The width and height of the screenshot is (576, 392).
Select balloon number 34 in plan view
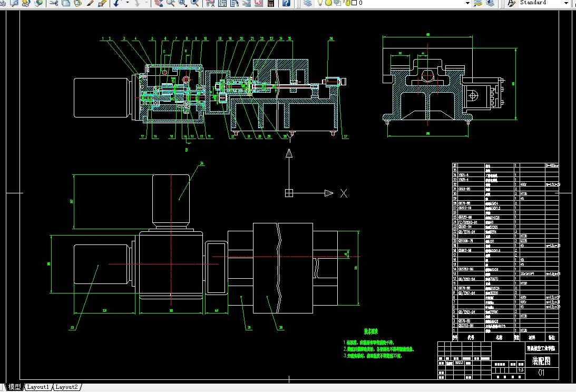coord(202,163)
